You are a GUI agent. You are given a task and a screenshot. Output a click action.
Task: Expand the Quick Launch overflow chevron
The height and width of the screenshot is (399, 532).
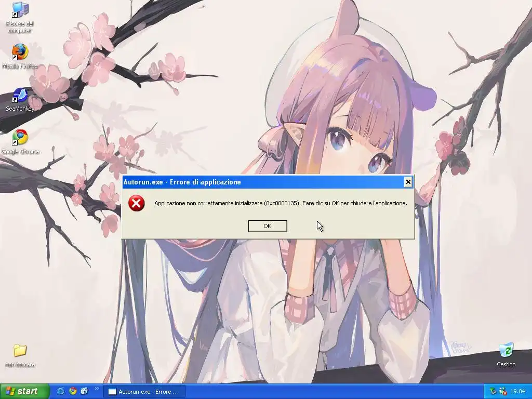coord(97,389)
